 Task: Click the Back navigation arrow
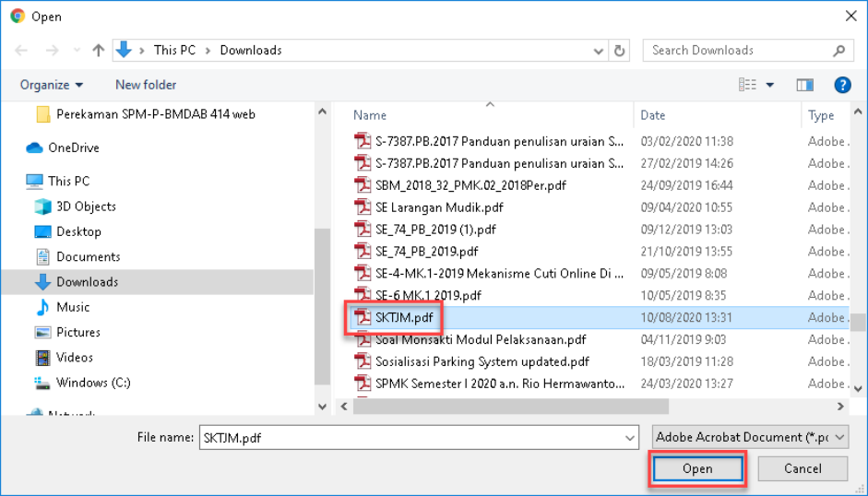coord(21,51)
